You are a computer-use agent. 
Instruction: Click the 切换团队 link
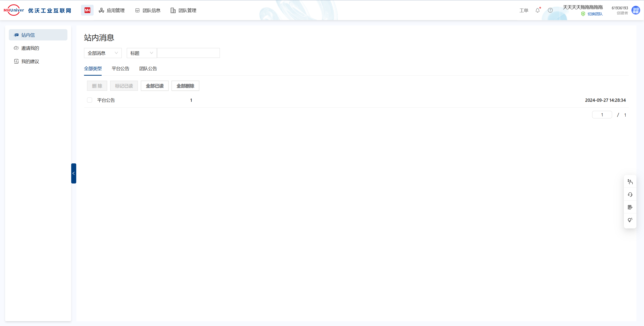(595, 14)
